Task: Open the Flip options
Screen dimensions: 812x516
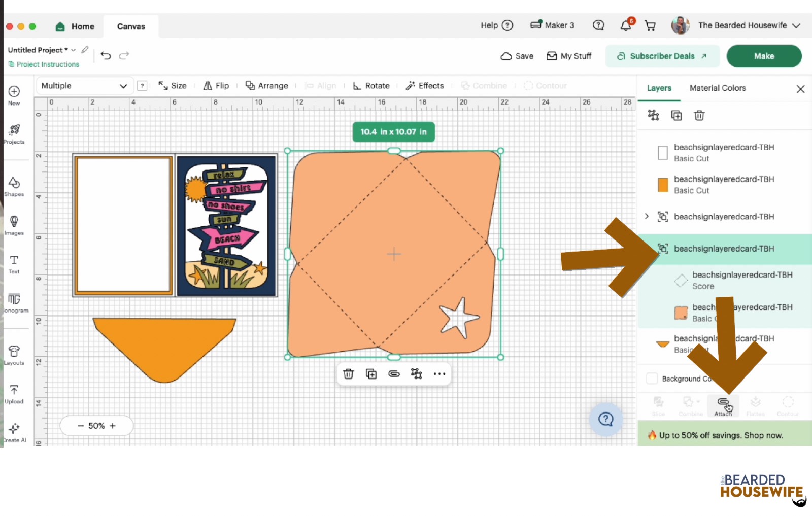Action: [216, 86]
